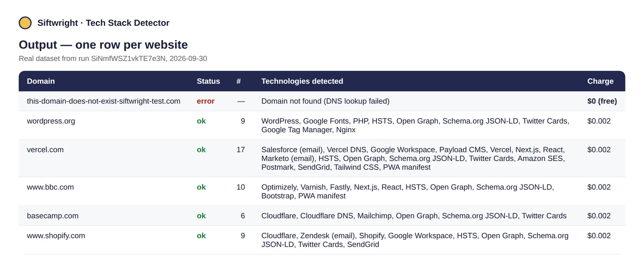Select the www.shopify.com domain cell
This screenshot has height=271, width=644.
pos(56,236)
